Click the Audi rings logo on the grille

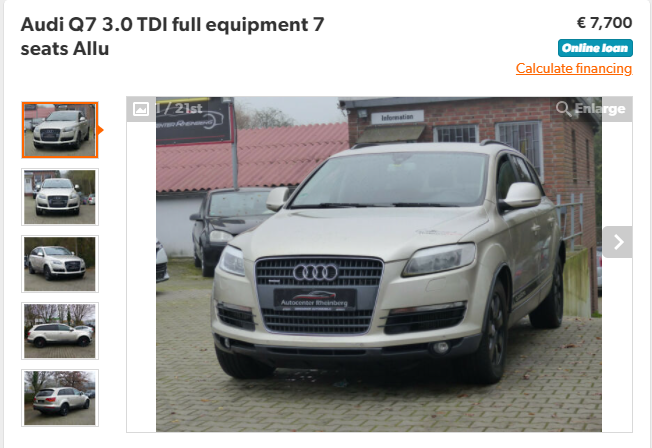click(316, 273)
